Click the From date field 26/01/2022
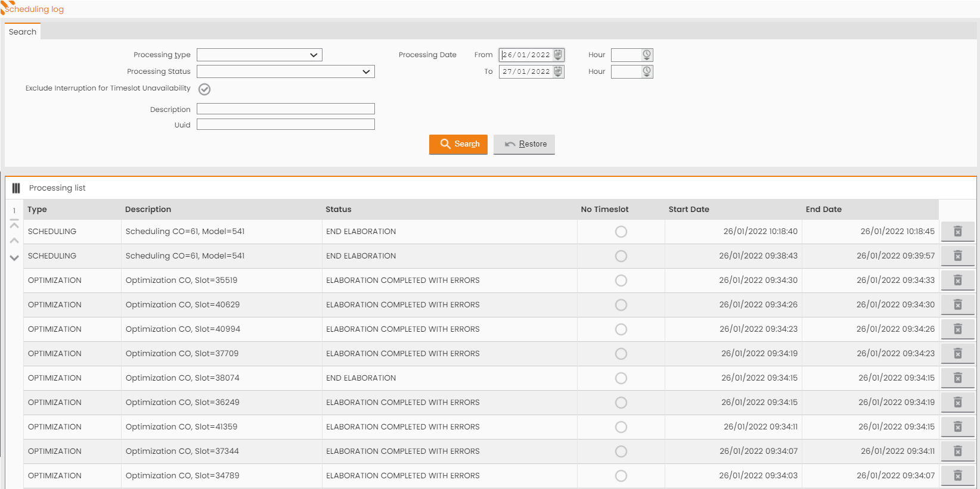This screenshot has height=489, width=980. (x=526, y=55)
